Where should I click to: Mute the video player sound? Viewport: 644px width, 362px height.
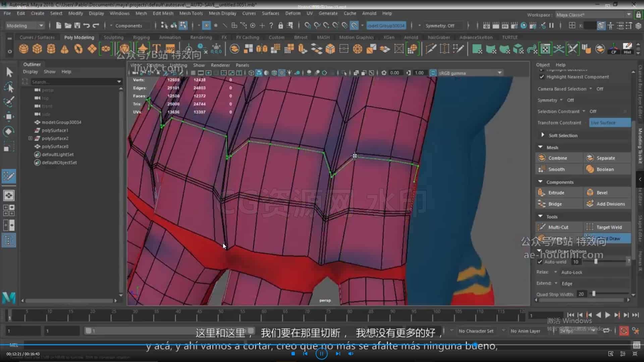click(351, 354)
